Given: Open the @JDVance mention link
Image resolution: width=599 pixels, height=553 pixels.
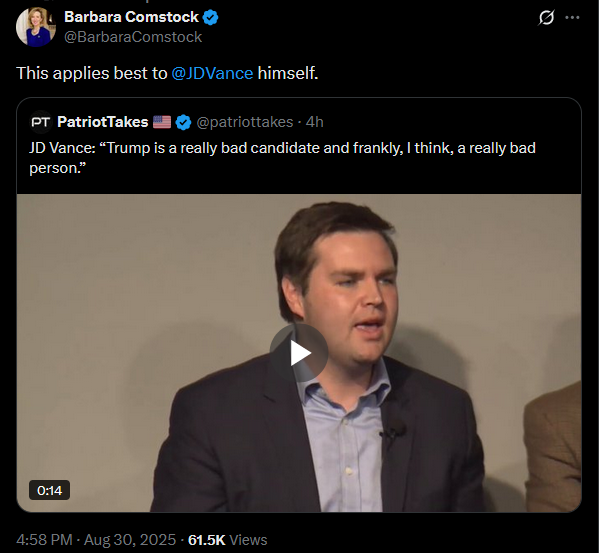Looking at the screenshot, I should 212,73.
